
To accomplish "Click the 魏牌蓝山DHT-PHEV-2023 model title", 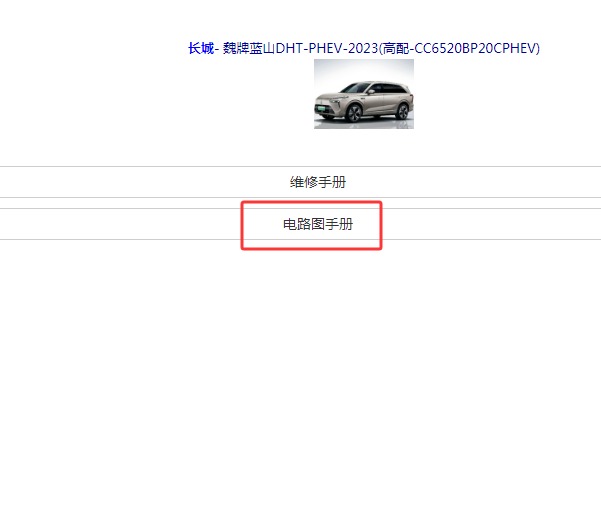I will pos(381,48).
